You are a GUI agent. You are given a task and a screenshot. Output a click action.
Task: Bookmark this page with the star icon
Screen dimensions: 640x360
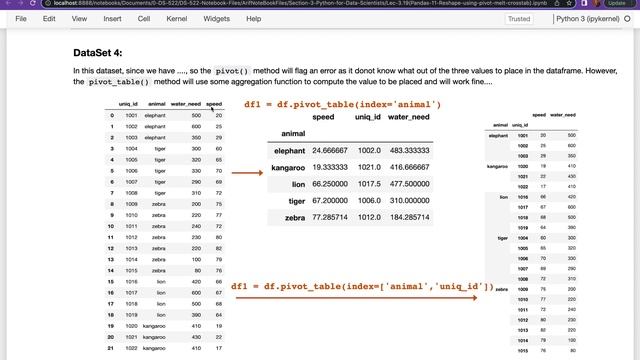click(569, 3)
